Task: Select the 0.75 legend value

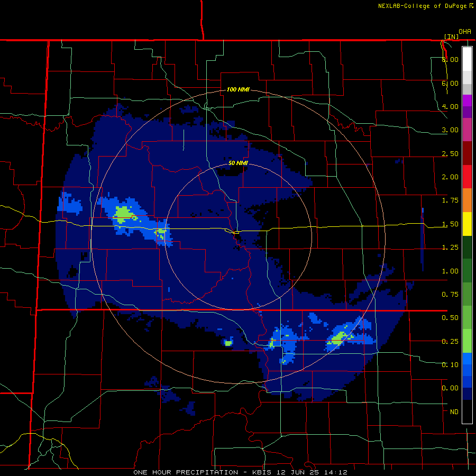Action: pyautogui.click(x=450, y=295)
